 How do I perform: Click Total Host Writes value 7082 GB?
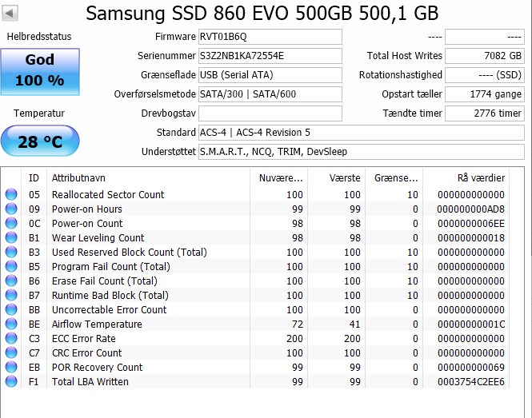click(x=485, y=56)
